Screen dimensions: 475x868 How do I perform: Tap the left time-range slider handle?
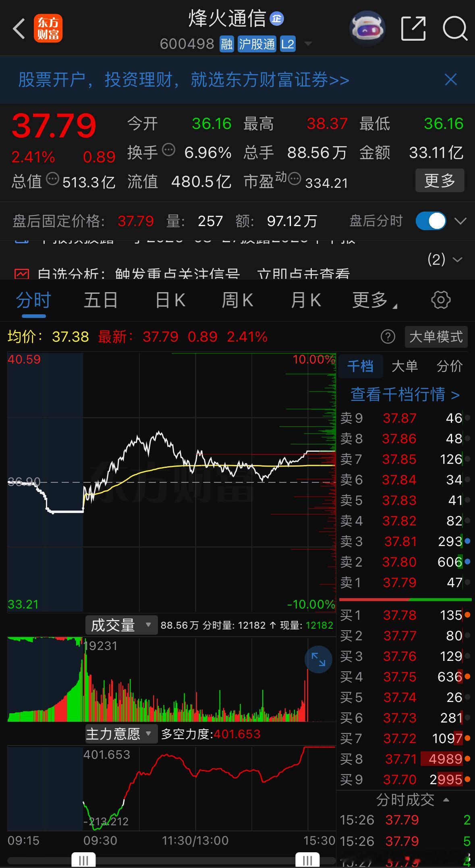[83, 860]
